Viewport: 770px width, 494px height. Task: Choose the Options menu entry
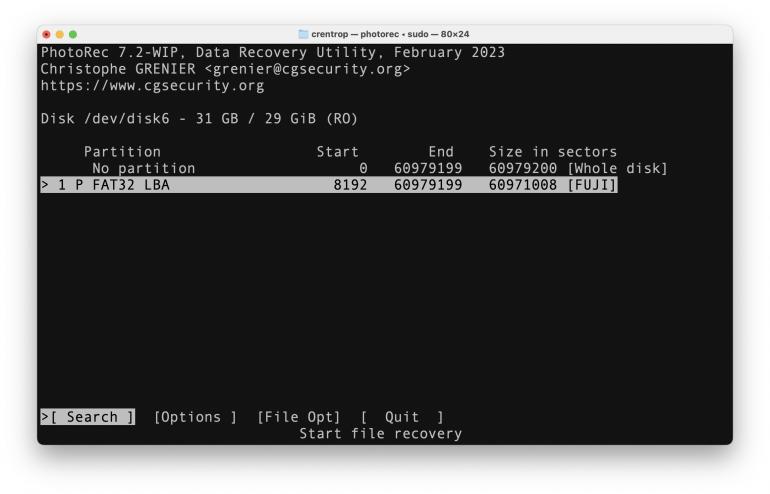pos(195,417)
